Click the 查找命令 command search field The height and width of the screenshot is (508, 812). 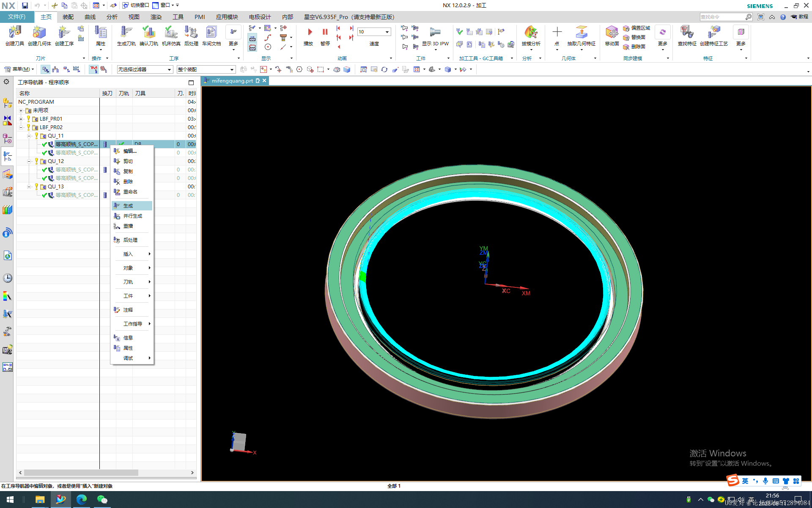click(722, 17)
